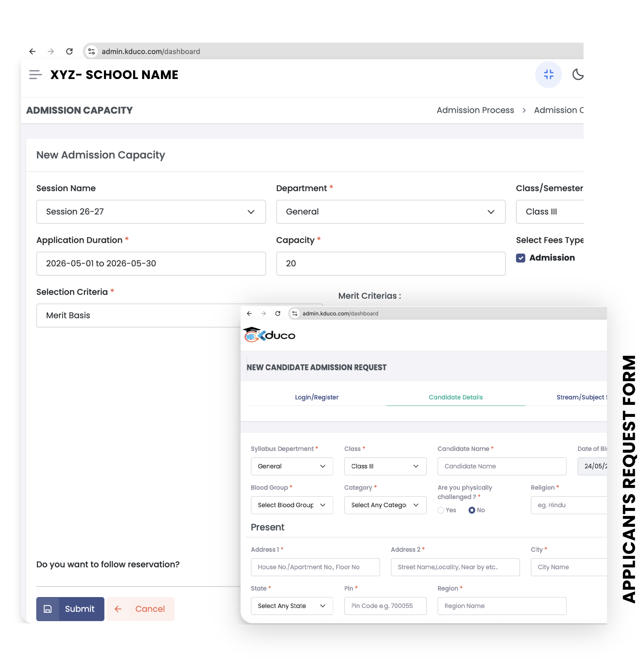
Task: Click Admission Process breadcrumb
Action: pyautogui.click(x=475, y=110)
